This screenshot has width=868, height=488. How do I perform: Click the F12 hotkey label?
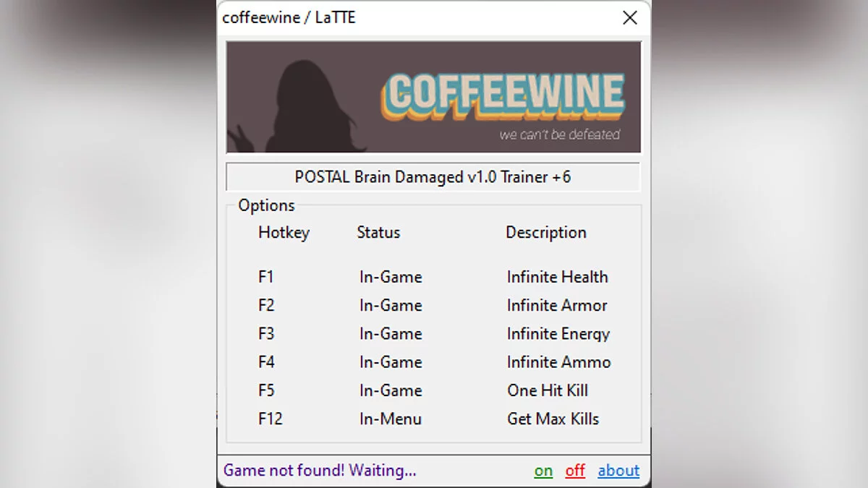coord(270,419)
